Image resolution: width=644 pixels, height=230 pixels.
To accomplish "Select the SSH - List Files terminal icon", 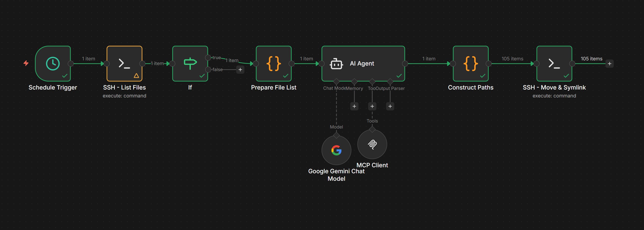I will [124, 63].
